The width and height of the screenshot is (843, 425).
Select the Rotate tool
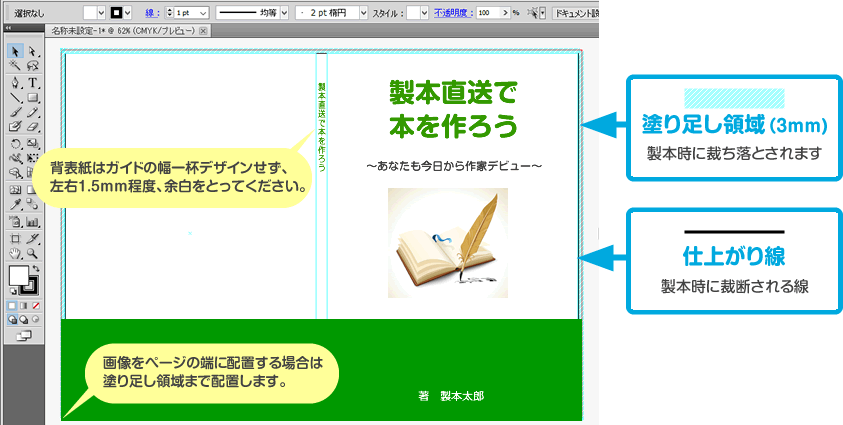tap(15, 143)
